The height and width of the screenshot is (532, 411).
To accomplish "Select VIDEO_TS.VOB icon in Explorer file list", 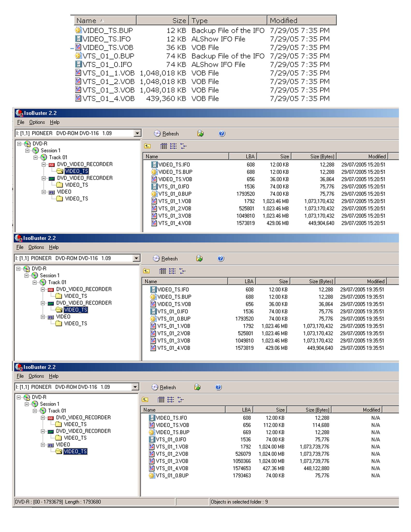I will pyautogui.click(x=78, y=47).
